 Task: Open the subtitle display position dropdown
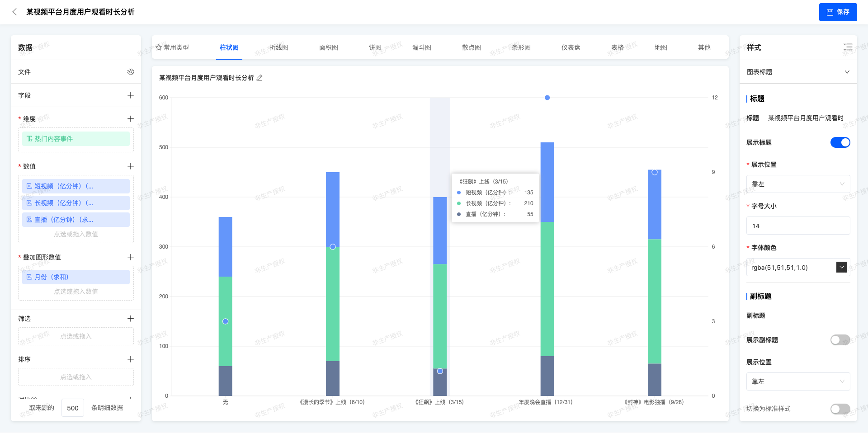click(x=798, y=381)
